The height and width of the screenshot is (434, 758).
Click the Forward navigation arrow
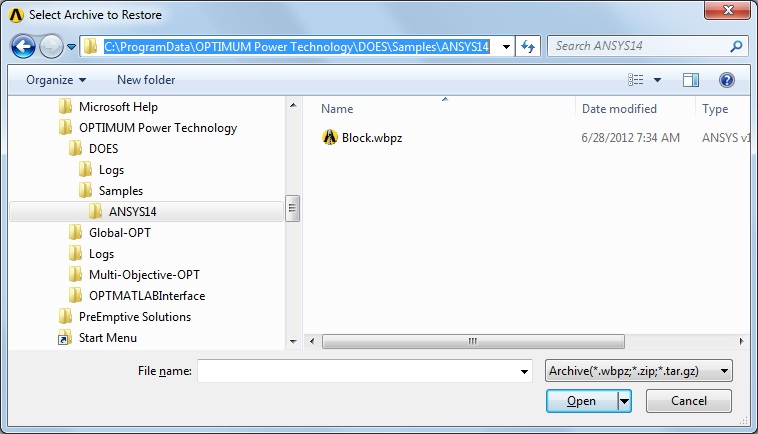pos(51,47)
